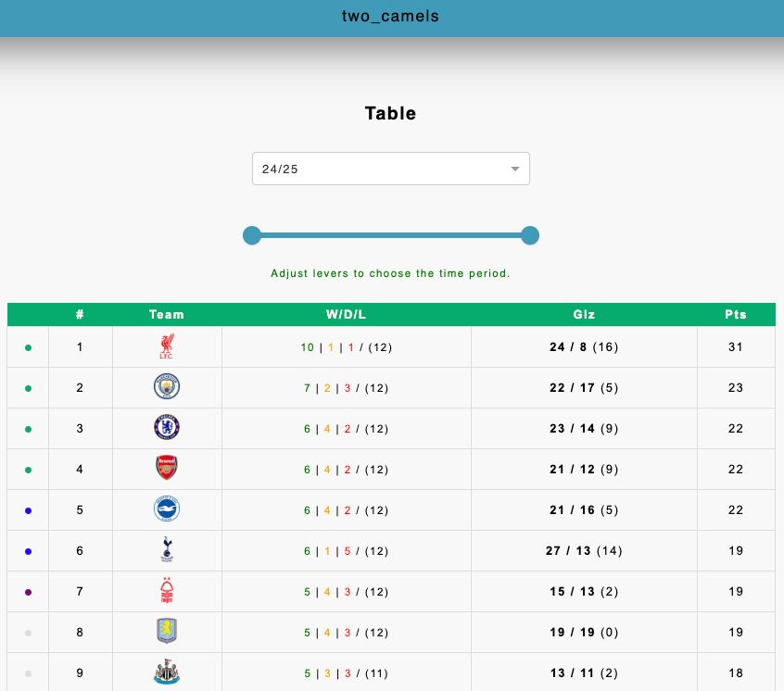Click the '23' points cell

coord(736,388)
